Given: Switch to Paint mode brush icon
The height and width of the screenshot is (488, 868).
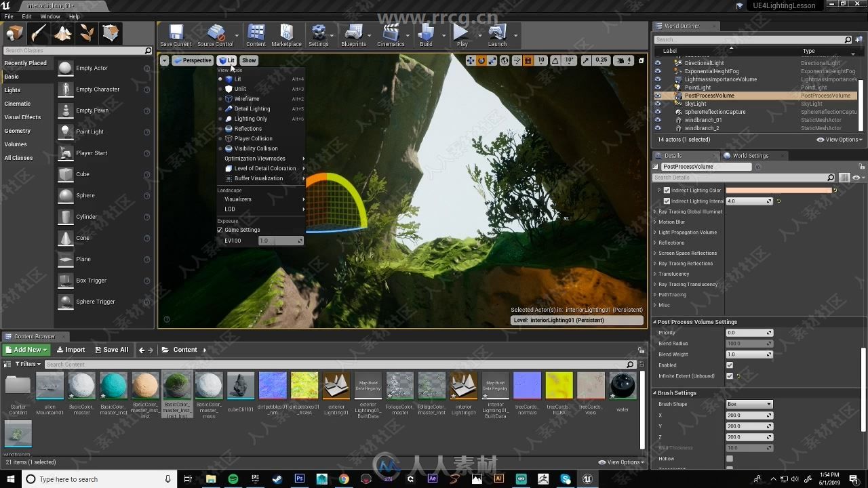Looking at the screenshot, I should 39,33.
